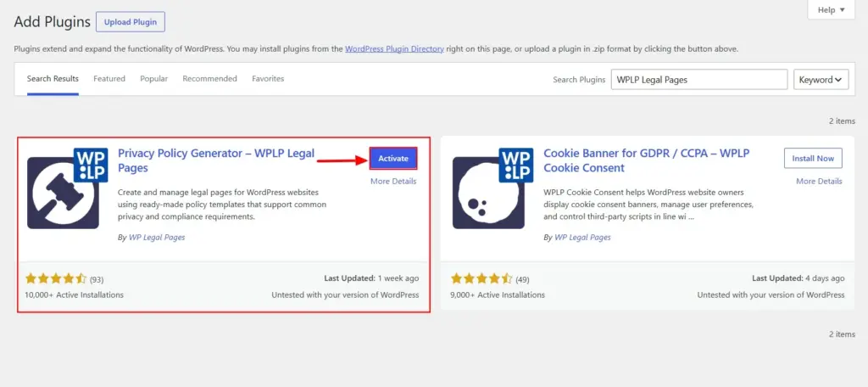868x387 pixels.
Task: Open the Keyword search type dropdown
Action: pos(821,80)
